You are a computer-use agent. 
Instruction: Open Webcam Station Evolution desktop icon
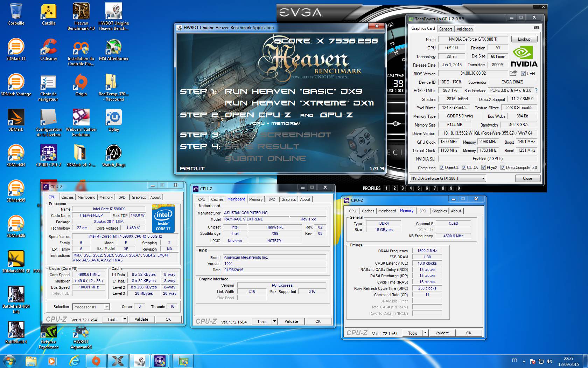pos(81,123)
